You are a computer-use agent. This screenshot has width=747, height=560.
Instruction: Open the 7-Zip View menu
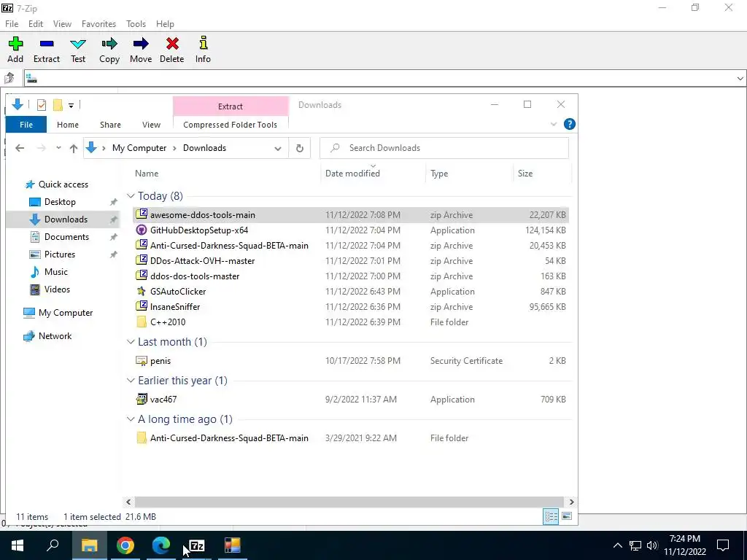click(62, 24)
